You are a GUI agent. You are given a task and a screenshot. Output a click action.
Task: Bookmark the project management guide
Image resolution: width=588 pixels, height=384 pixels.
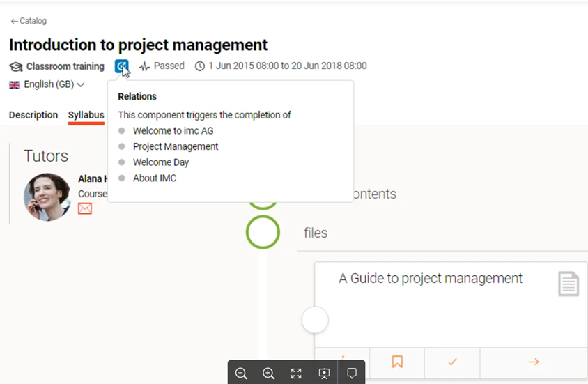click(x=397, y=362)
